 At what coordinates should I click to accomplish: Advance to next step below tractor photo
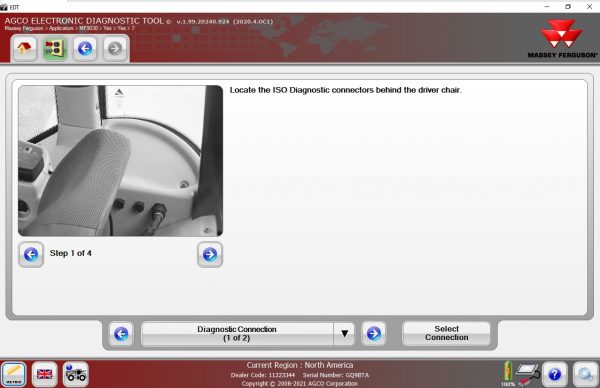tap(210, 254)
